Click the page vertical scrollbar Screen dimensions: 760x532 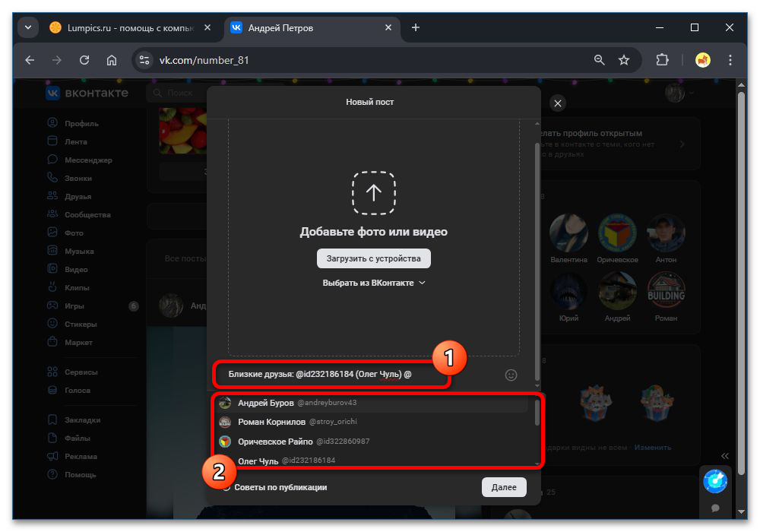[x=740, y=283]
